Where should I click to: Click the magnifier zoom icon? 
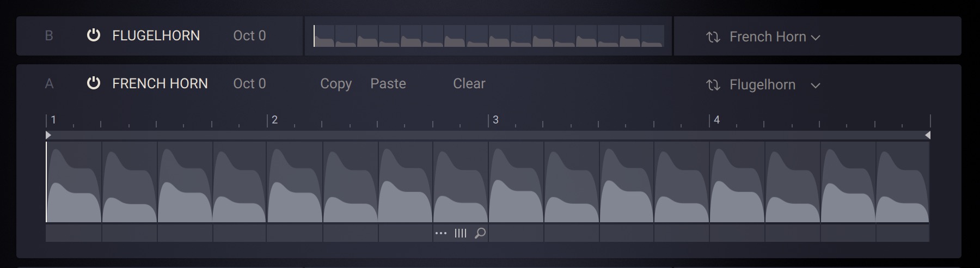[480, 233]
